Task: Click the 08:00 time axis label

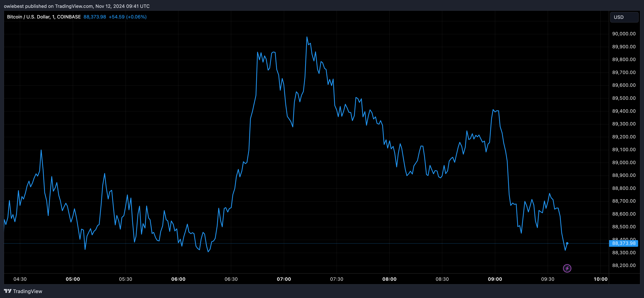Action: point(389,279)
